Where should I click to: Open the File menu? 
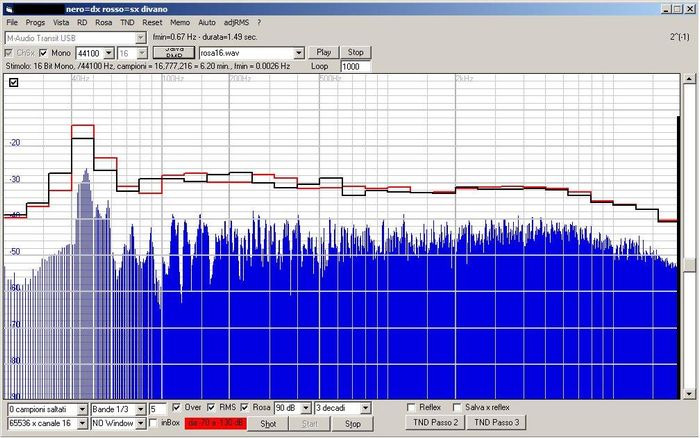(12, 22)
